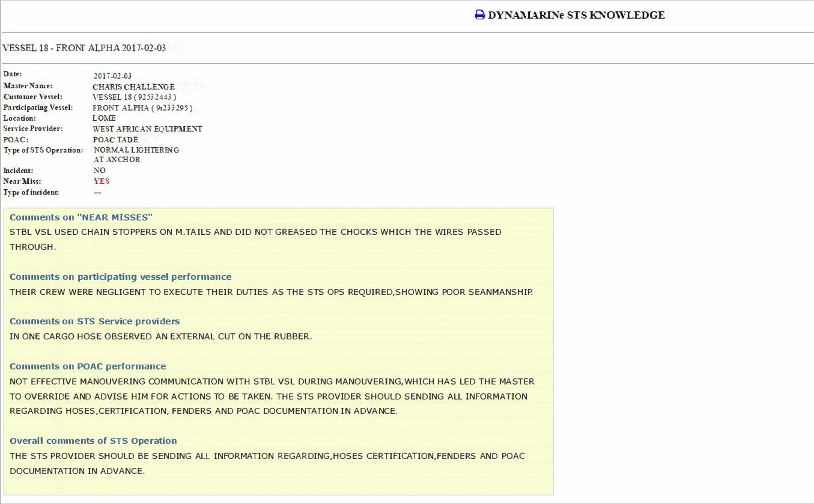This screenshot has width=814, height=504.
Task: Click the Service Provider field label
Action: 32,129
